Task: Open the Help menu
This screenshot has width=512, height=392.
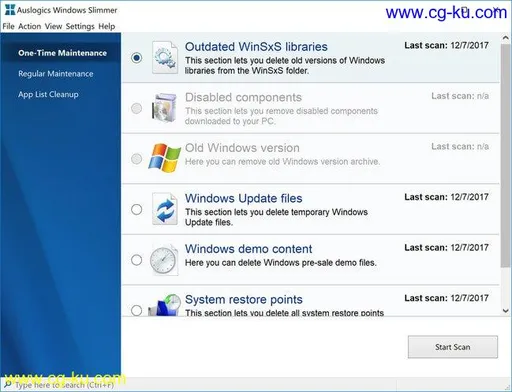Action: (107, 26)
